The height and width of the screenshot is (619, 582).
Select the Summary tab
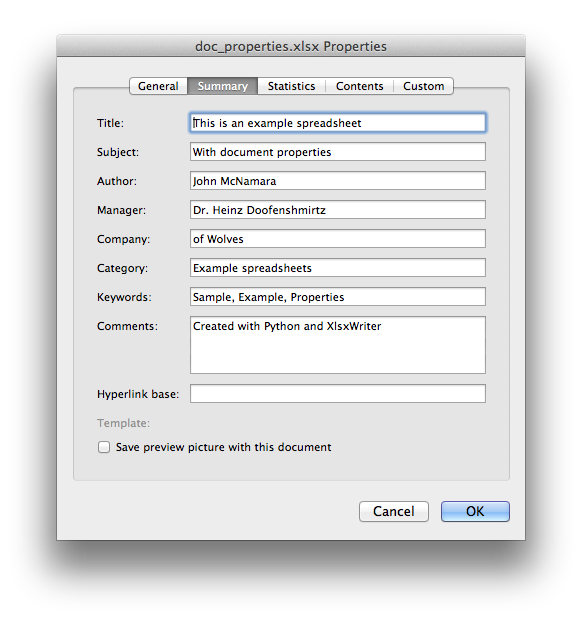(223, 86)
